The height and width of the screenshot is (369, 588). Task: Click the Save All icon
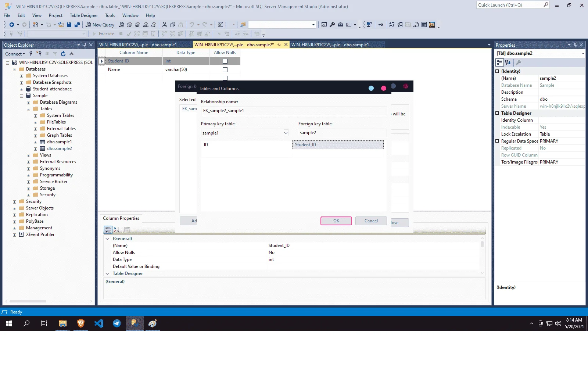tap(77, 25)
